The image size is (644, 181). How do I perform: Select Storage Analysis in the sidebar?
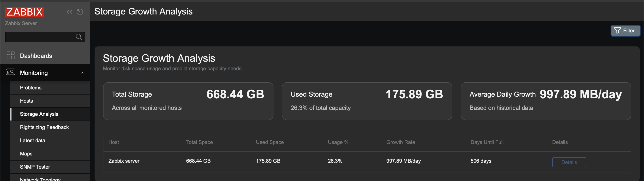[39, 114]
